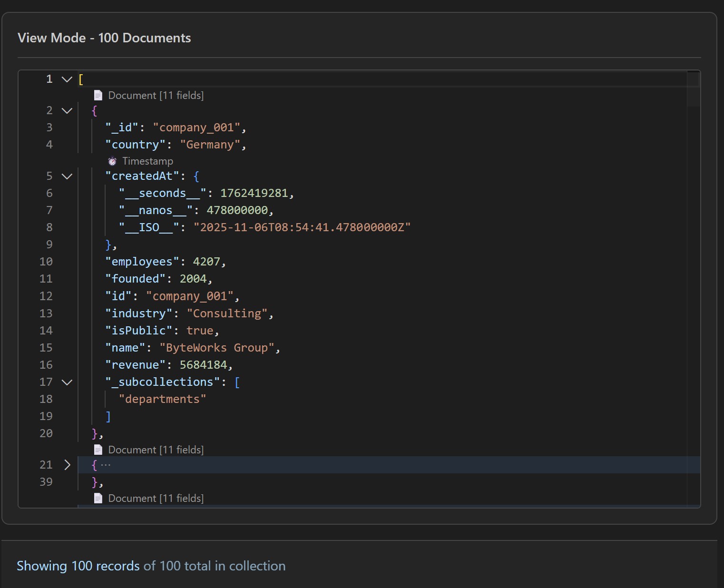This screenshot has width=724, height=588.
Task: Click the Document icon at the bottom of the list
Action: 98,498
